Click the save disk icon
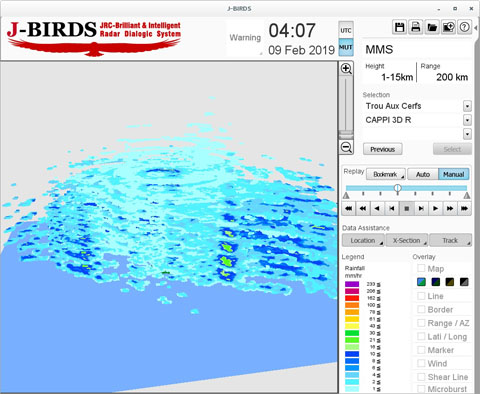480x394 pixels. point(399,27)
